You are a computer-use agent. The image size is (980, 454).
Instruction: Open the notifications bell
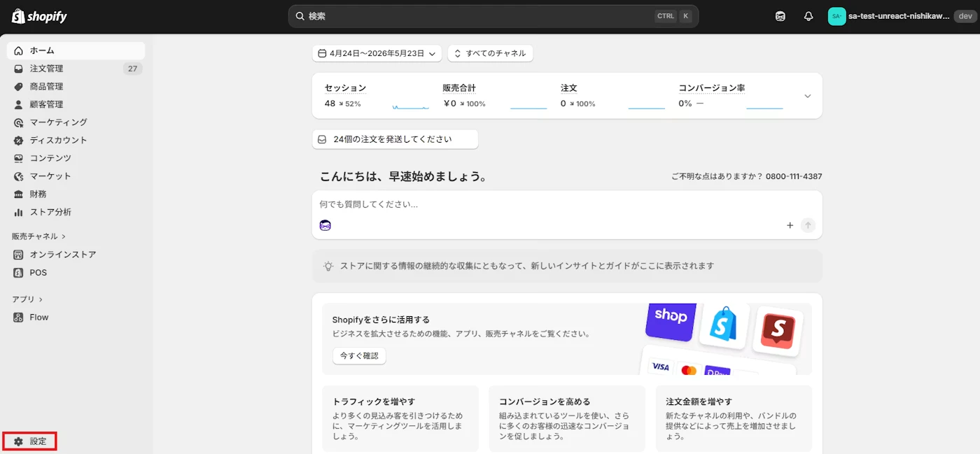pyautogui.click(x=808, y=16)
